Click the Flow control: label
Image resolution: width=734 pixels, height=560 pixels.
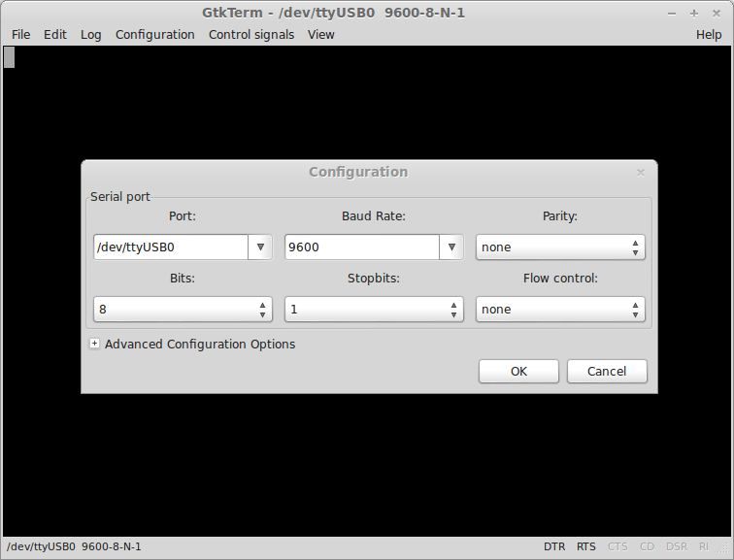[560, 279]
